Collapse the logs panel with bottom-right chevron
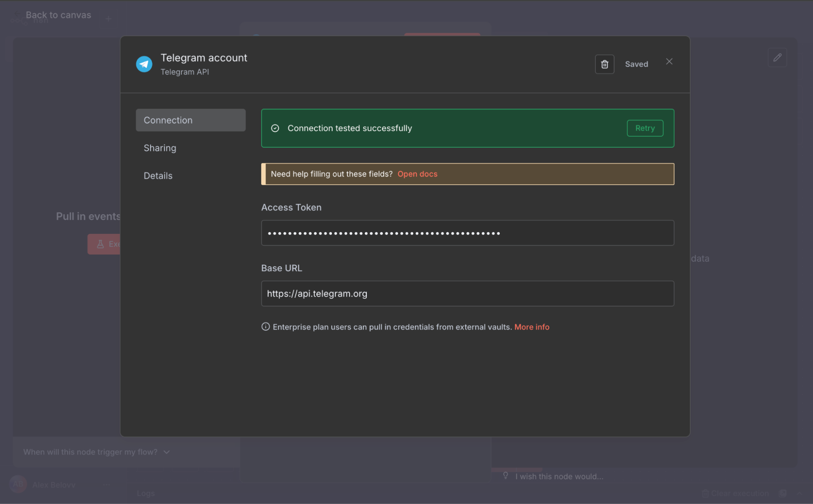 (799, 493)
